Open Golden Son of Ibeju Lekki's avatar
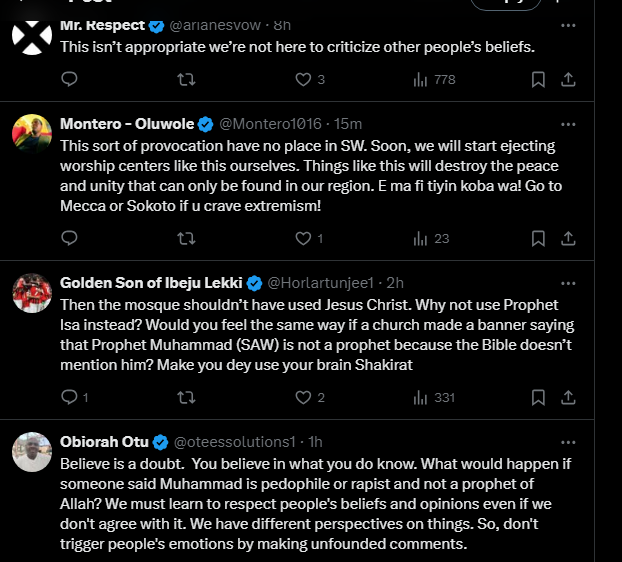The image size is (622, 562). pos(32,291)
